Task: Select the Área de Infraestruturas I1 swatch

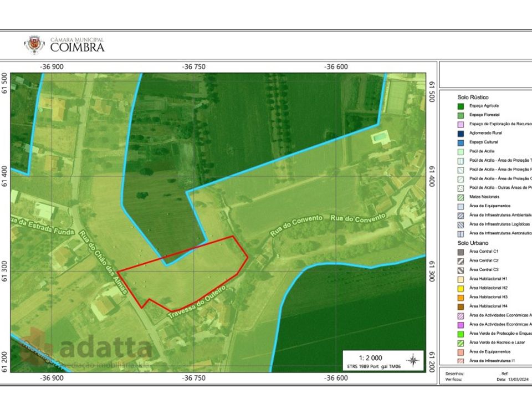Action: [x=461, y=361]
